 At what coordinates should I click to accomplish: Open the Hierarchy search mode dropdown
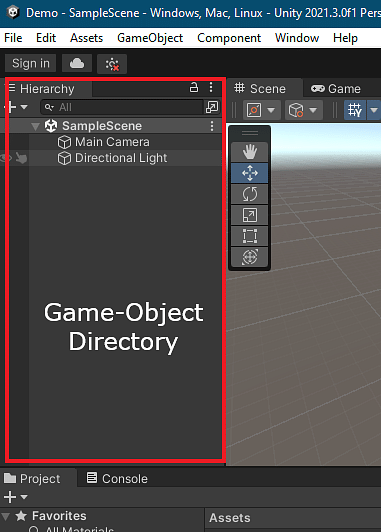point(49,107)
